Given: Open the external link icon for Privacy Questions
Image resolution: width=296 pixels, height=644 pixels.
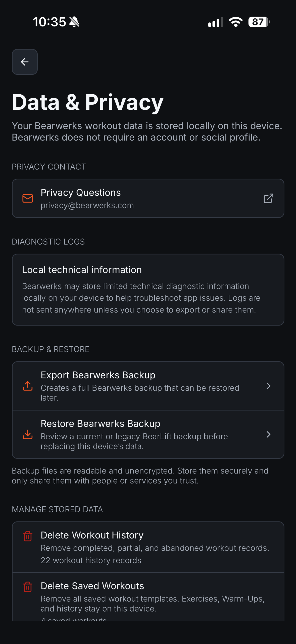Looking at the screenshot, I should 268,198.
